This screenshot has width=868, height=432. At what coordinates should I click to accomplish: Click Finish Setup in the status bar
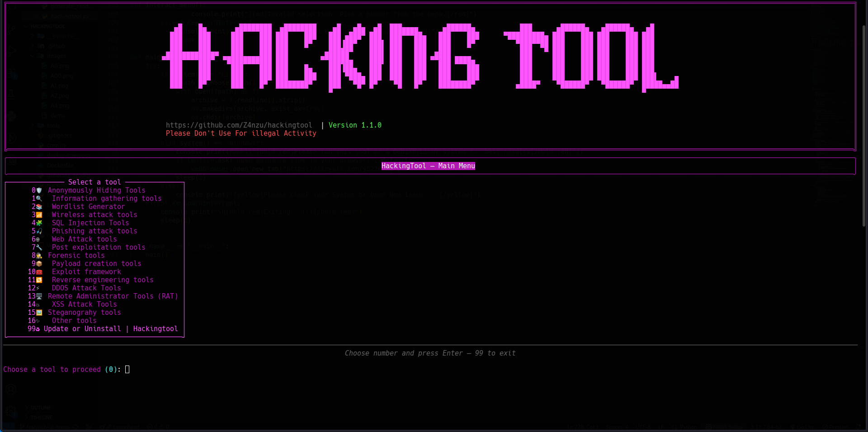point(724,427)
